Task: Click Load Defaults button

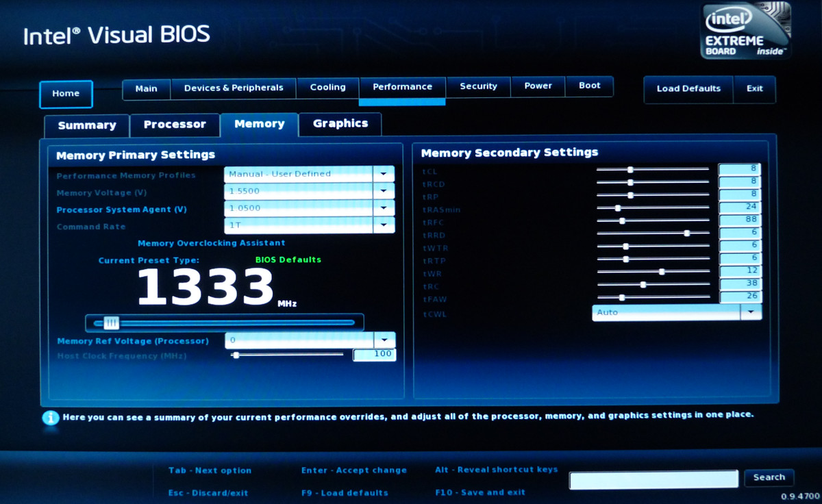Action: 688,89
